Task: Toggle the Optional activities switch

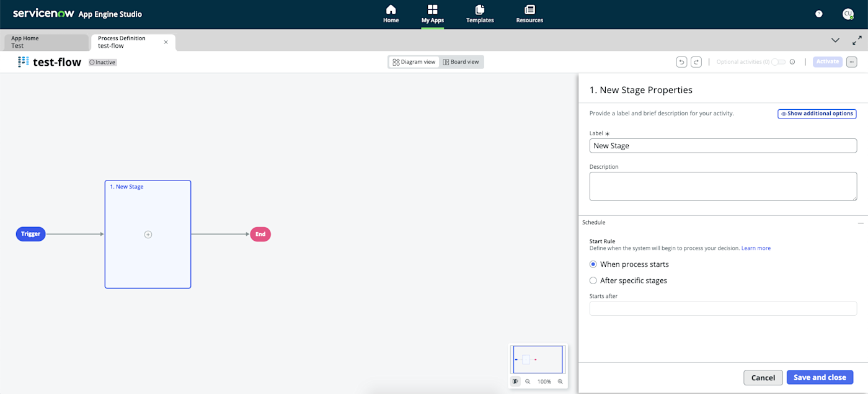Action: pyautogui.click(x=779, y=62)
